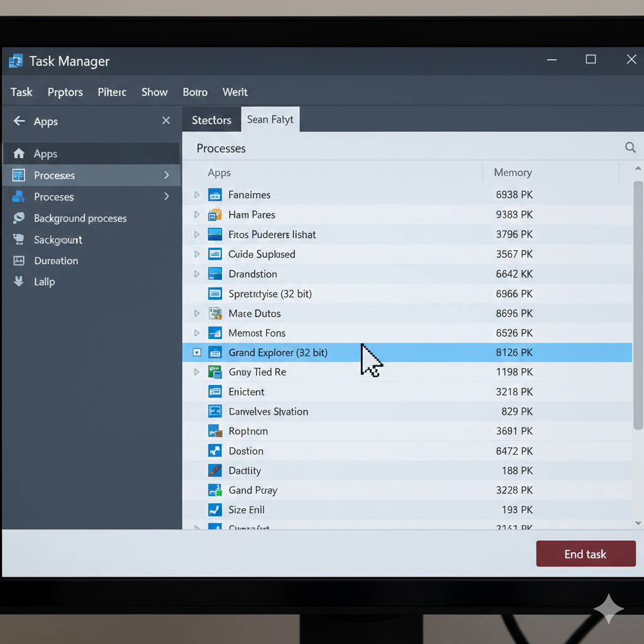Screen dimensions: 644x644
Task: Click the Mate Dutos app icon
Action: tap(215, 313)
